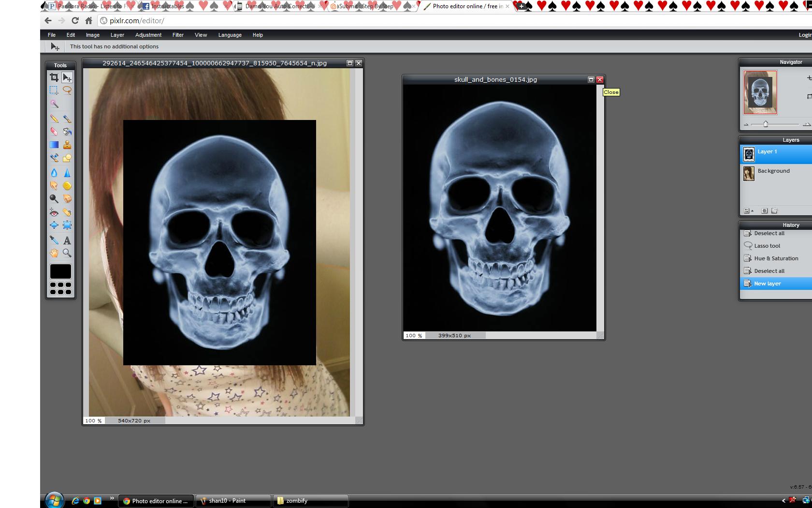Maximize the skull_and_bones_0154.jpg window
The width and height of the screenshot is (812, 508).
(591, 79)
